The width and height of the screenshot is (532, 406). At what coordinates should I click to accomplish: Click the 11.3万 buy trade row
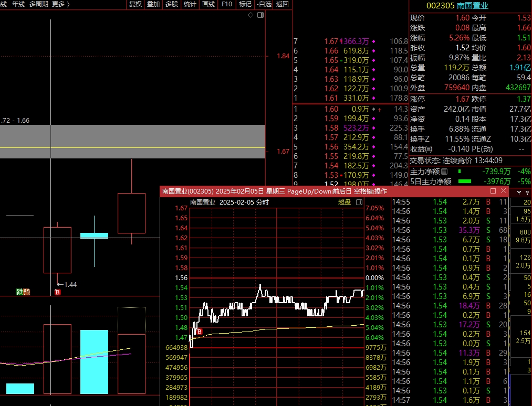[450, 353]
